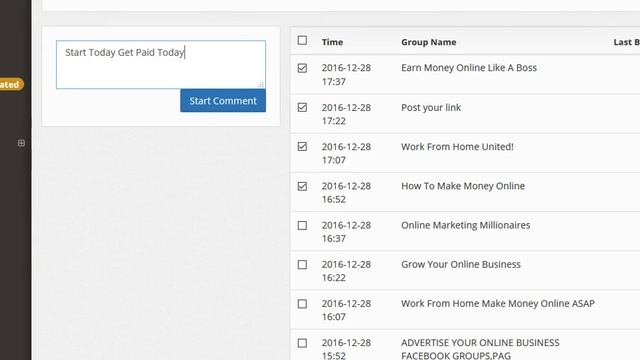Uncheck Earn Money Online Like A Boss row

coord(302,68)
